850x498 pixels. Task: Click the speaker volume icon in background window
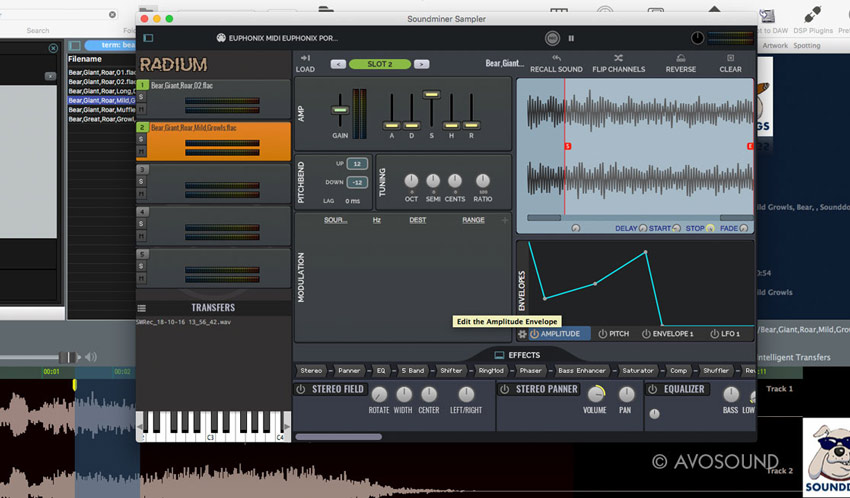(91, 357)
